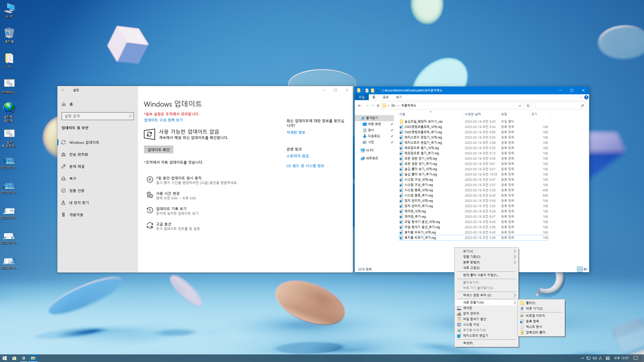Select 다운로드 in Explorer navigation pane
The height and width of the screenshot is (362, 644).
tap(374, 136)
